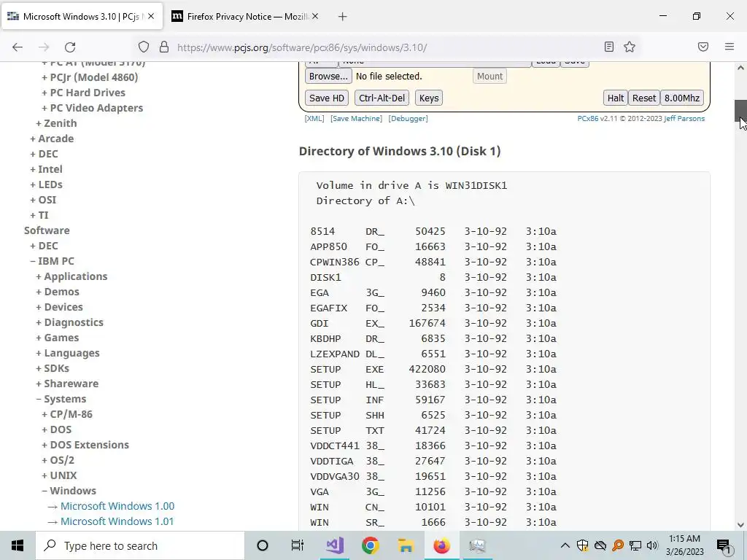Viewport: 747px width, 560px height.
Task: Click the Type here to search box
Action: 140,545
